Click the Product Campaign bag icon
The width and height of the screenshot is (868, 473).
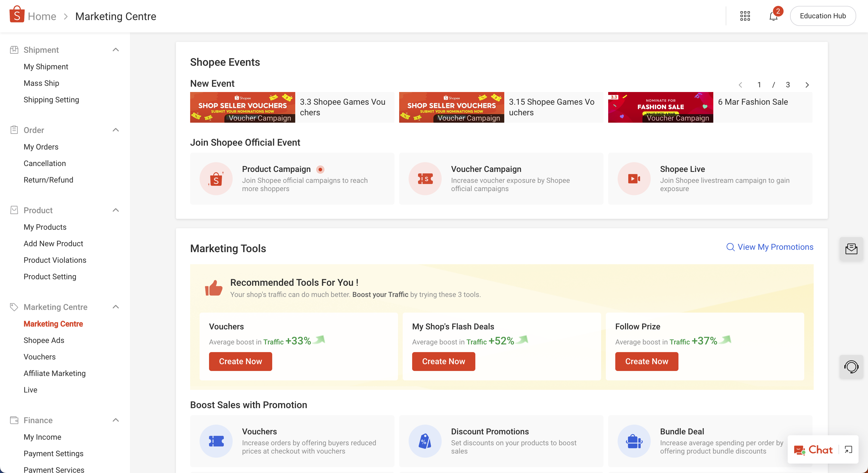click(x=216, y=179)
